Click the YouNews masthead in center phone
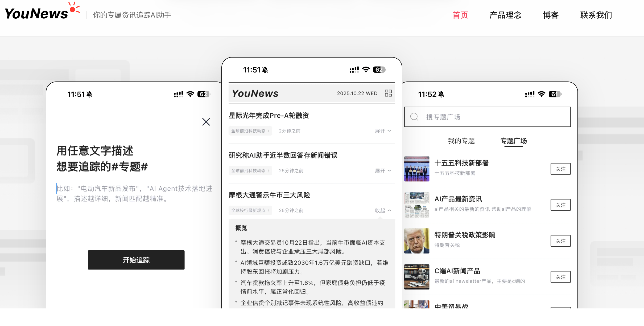This screenshot has height=326, width=644. coord(255,93)
